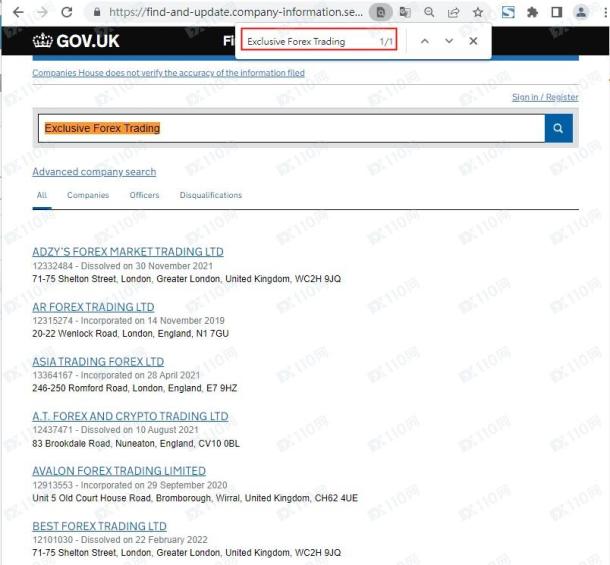The image size is (610, 565).
Task: Click address under BEST FOREX TRADING LTD
Action: coord(187,553)
